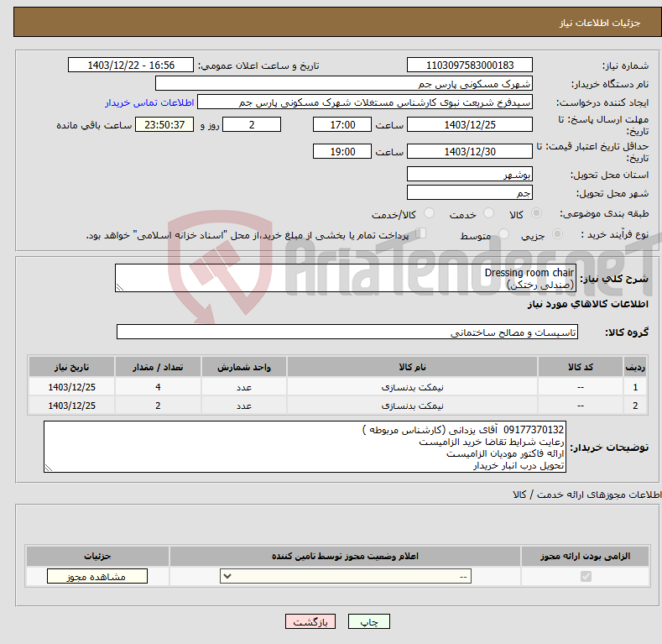Click the response deadline date 1403/12/25 field

point(470,124)
